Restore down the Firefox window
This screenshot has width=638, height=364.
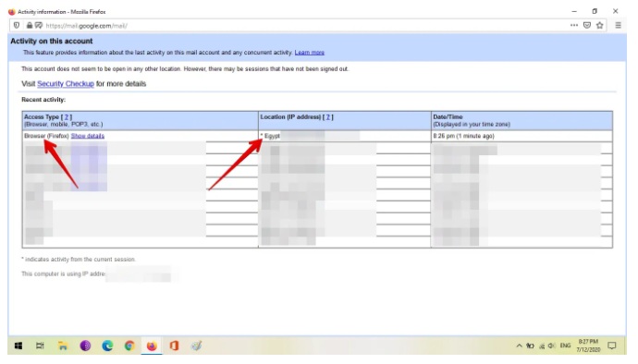(595, 11)
